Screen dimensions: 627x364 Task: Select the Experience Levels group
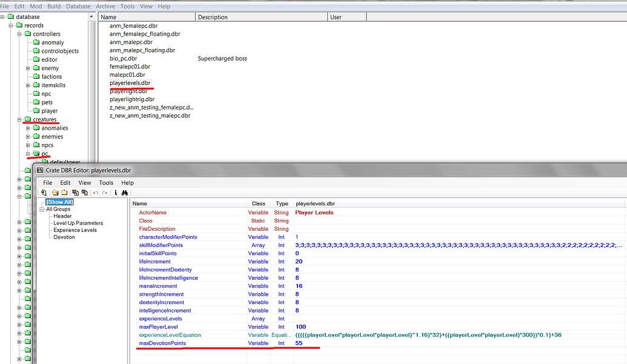click(75, 230)
